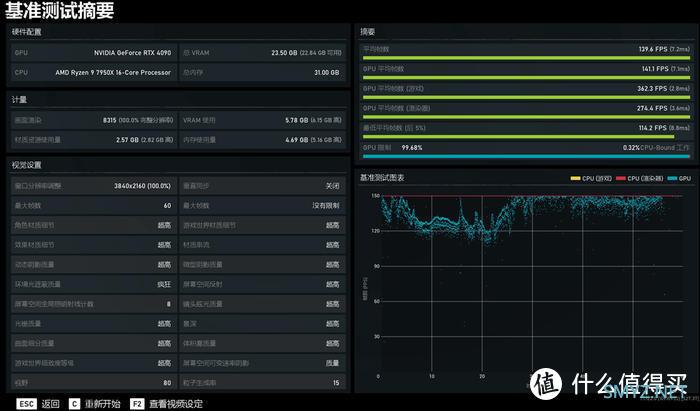Viewport: 700px width, 411px height.
Task: Click the 垂直同步 关闭 value
Action: (333, 186)
